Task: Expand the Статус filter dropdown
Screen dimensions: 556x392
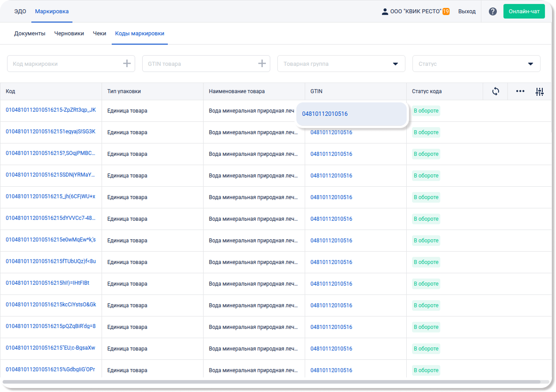Action: coord(530,64)
